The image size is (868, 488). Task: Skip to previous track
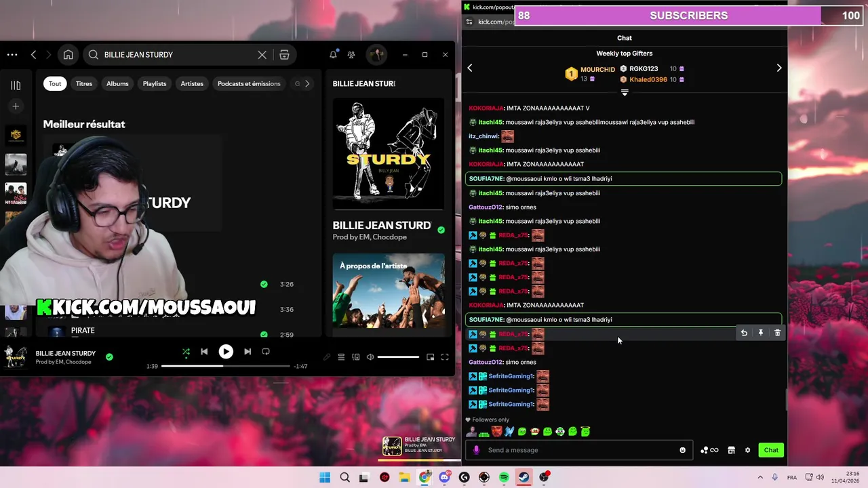point(204,352)
